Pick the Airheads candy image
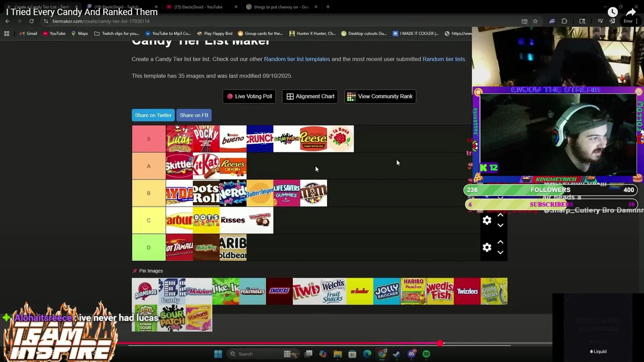The width and height of the screenshot is (644, 362). tap(145, 291)
